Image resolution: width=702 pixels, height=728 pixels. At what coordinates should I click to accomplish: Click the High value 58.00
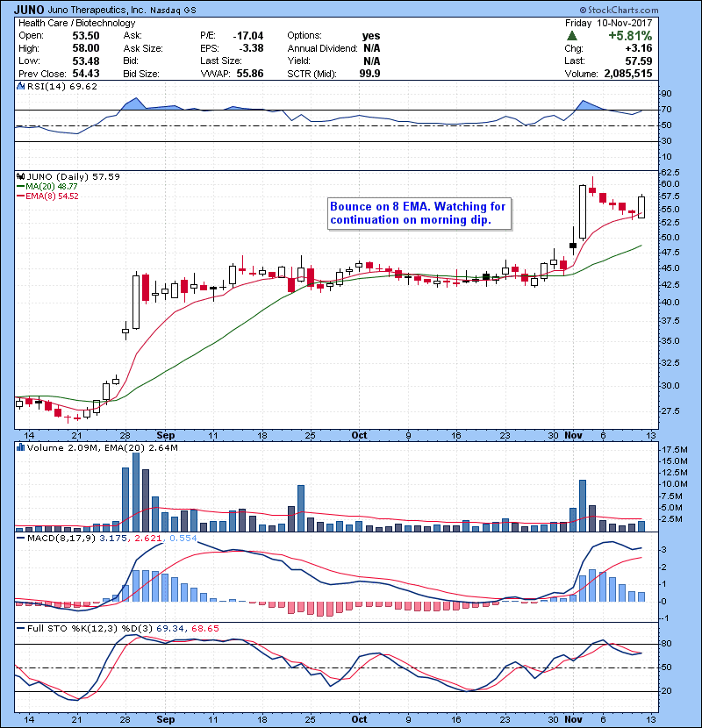click(x=86, y=48)
